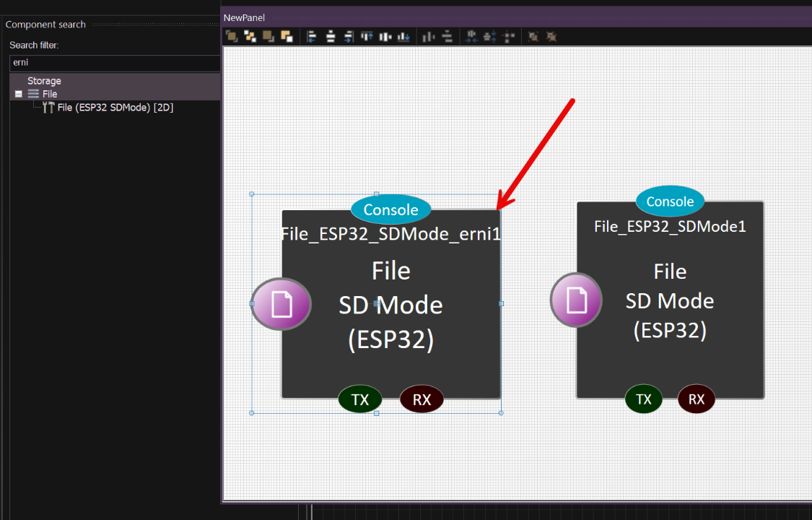Click the Component search panel header
The height and width of the screenshot is (520, 812).
pos(45,25)
